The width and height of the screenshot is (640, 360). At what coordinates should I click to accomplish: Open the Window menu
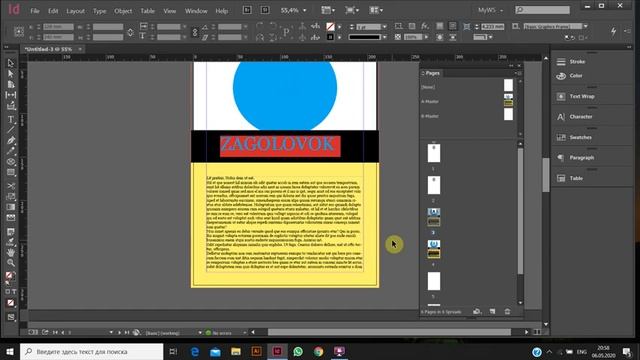point(196,11)
